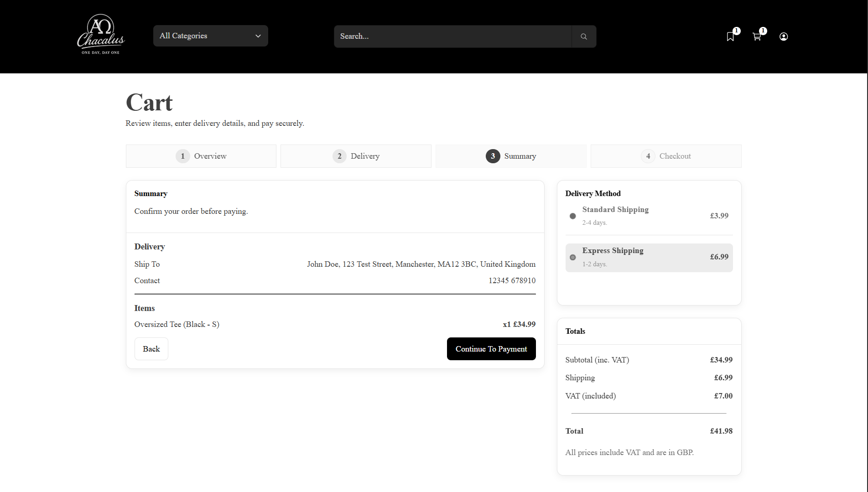The width and height of the screenshot is (868, 492).
Task: Select Express Shipping radio option
Action: (573, 257)
